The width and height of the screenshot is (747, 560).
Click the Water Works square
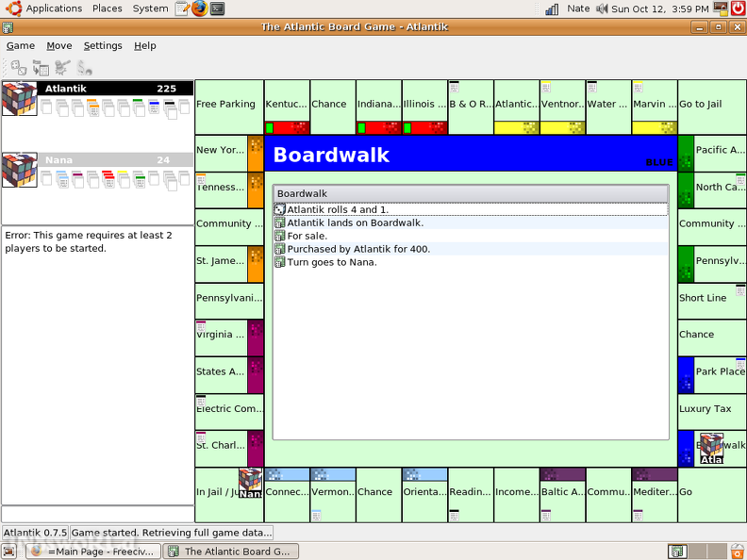pyautogui.click(x=608, y=107)
